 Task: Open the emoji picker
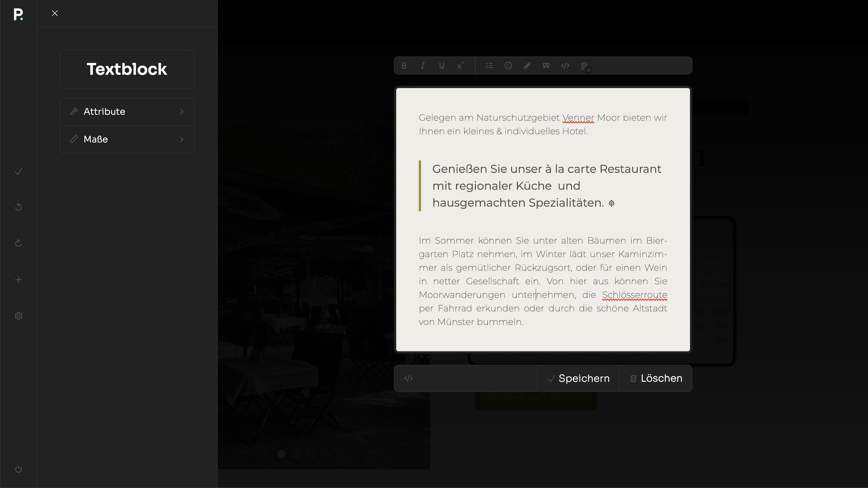[x=508, y=66]
